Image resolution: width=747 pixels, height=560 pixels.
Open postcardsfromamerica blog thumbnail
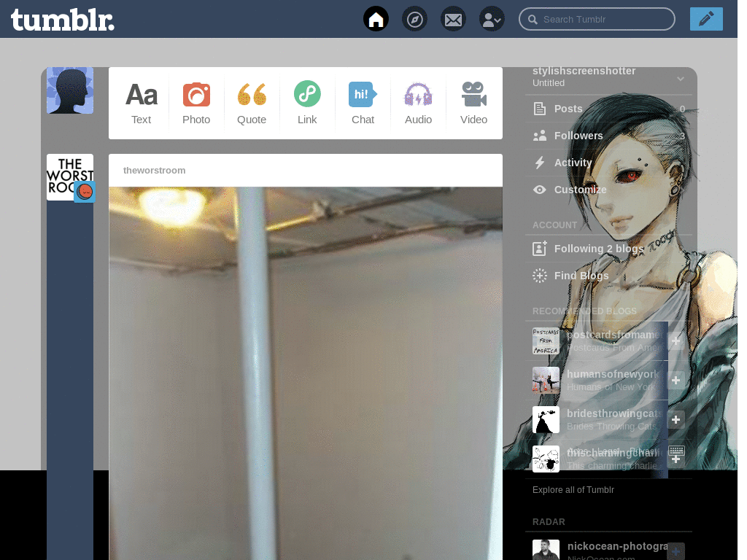point(546,341)
